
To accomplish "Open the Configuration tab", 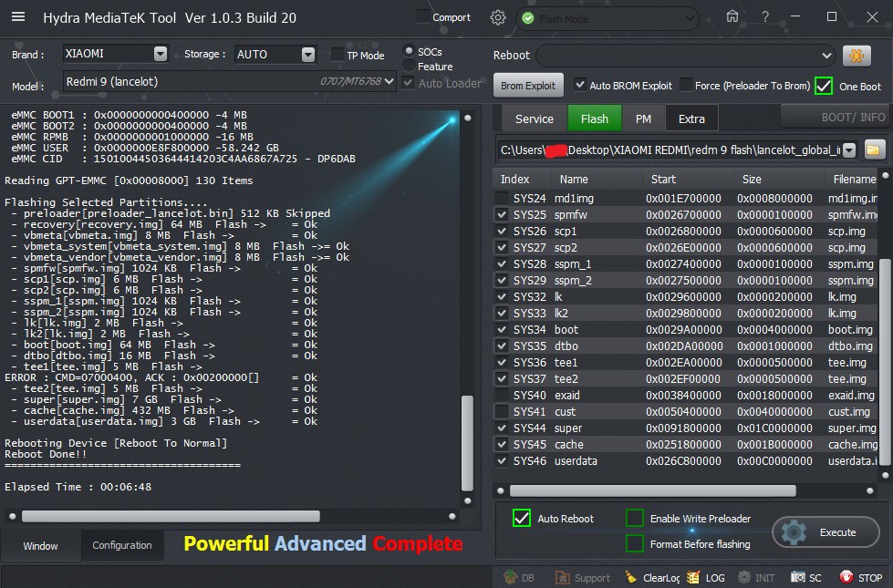I will (122, 545).
